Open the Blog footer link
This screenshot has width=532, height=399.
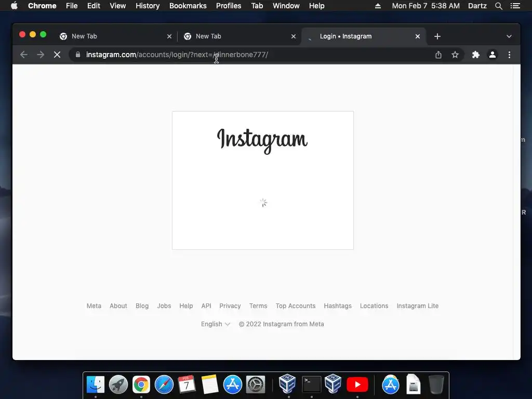pos(142,305)
